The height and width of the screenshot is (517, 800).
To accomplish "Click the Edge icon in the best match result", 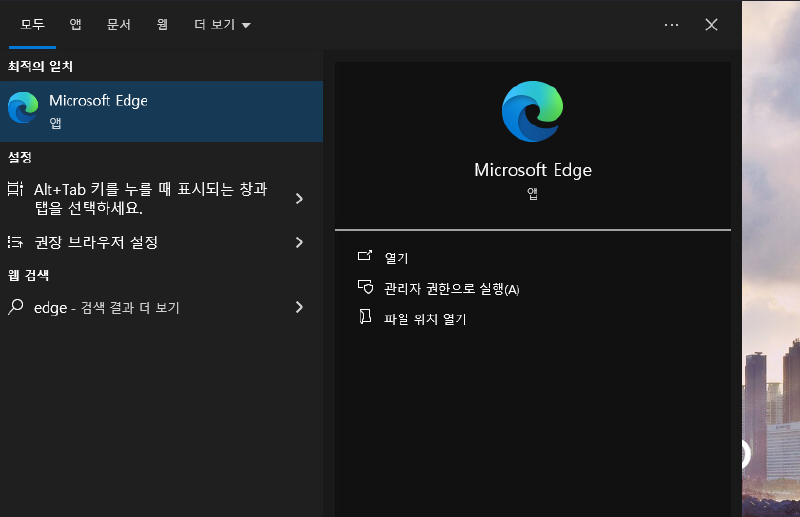I will (x=23, y=109).
